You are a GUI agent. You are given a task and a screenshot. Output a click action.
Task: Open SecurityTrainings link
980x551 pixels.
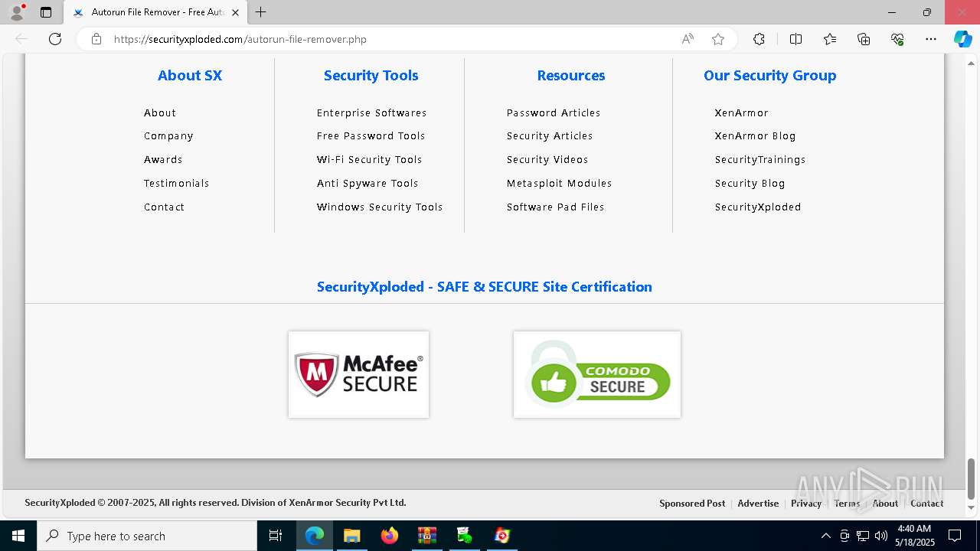760,160
